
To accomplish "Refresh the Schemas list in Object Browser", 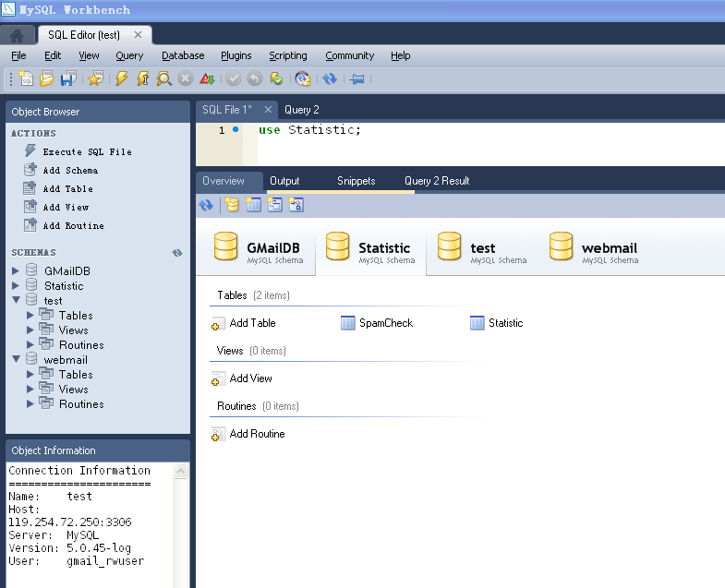I will [x=177, y=253].
